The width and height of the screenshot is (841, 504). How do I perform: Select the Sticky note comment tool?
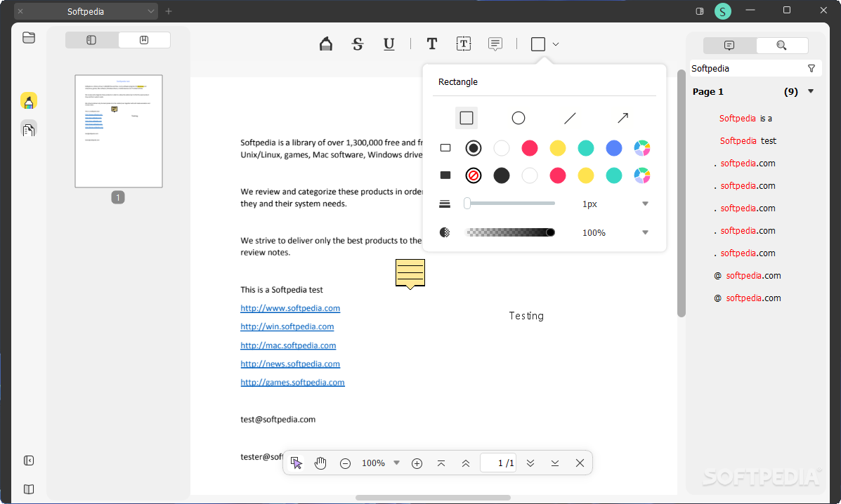tap(495, 44)
